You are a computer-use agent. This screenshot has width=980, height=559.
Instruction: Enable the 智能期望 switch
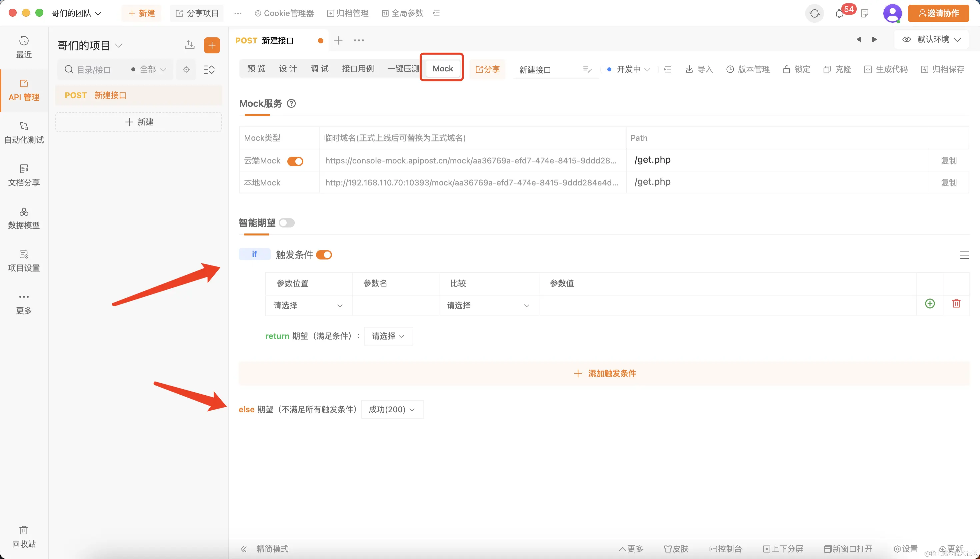coord(287,223)
